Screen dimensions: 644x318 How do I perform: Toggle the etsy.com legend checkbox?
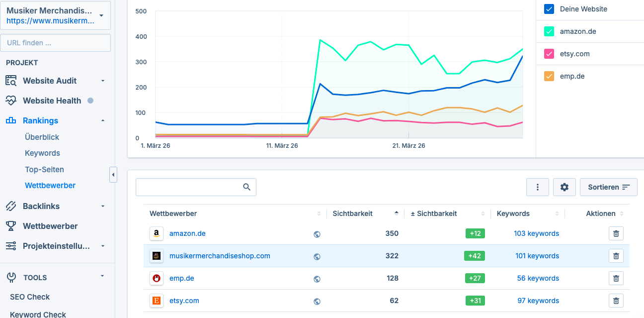[550, 53]
